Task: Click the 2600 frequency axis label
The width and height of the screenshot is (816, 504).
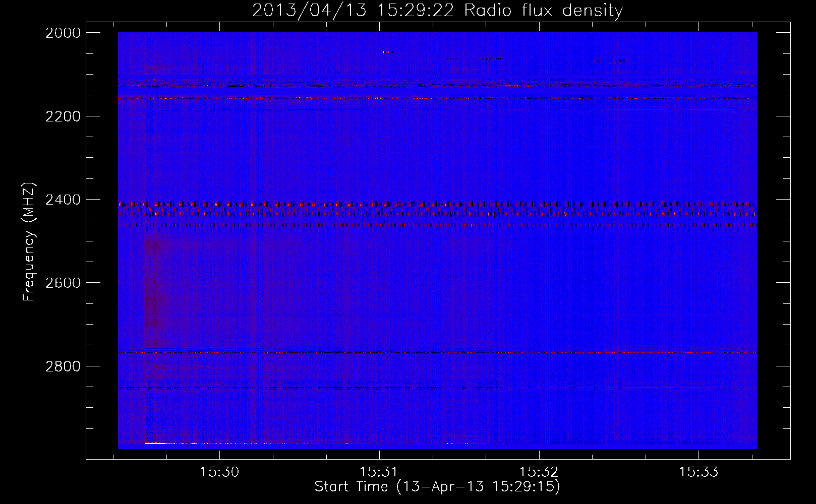Action: [x=63, y=283]
